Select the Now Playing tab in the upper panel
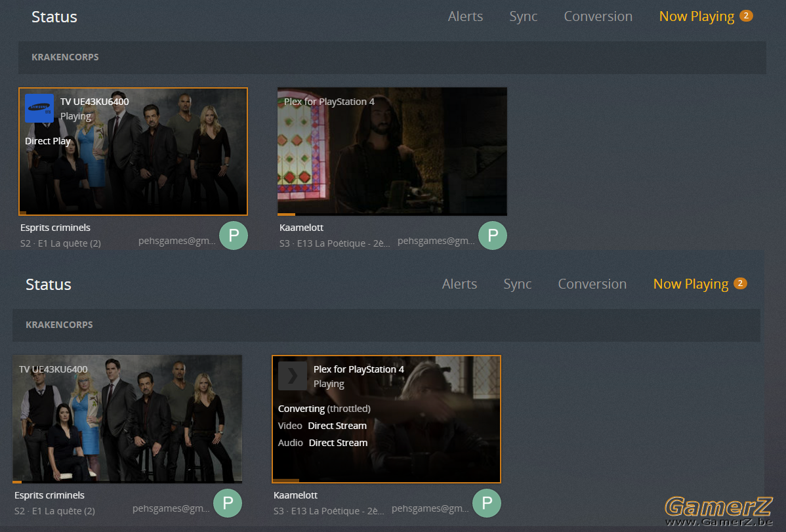 (x=697, y=16)
